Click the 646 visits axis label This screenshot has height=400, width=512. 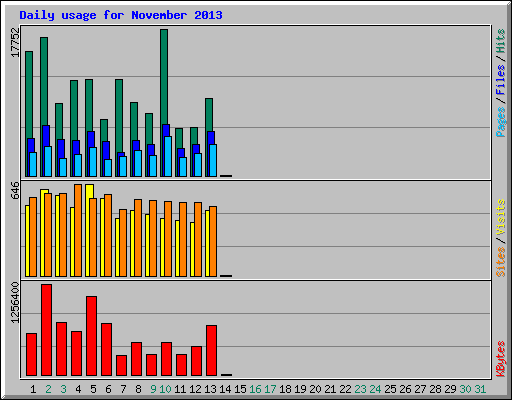click(x=15, y=191)
